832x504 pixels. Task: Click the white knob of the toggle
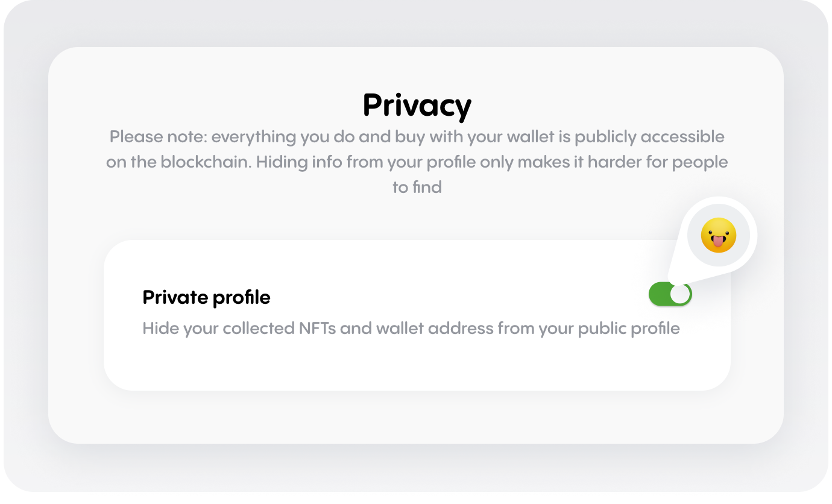(x=680, y=294)
